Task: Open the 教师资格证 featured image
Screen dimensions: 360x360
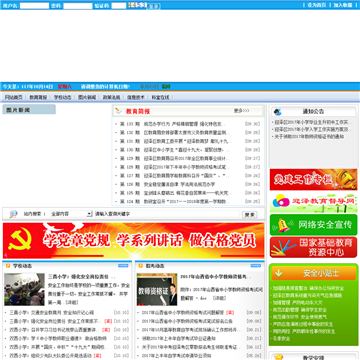Action: (157, 289)
